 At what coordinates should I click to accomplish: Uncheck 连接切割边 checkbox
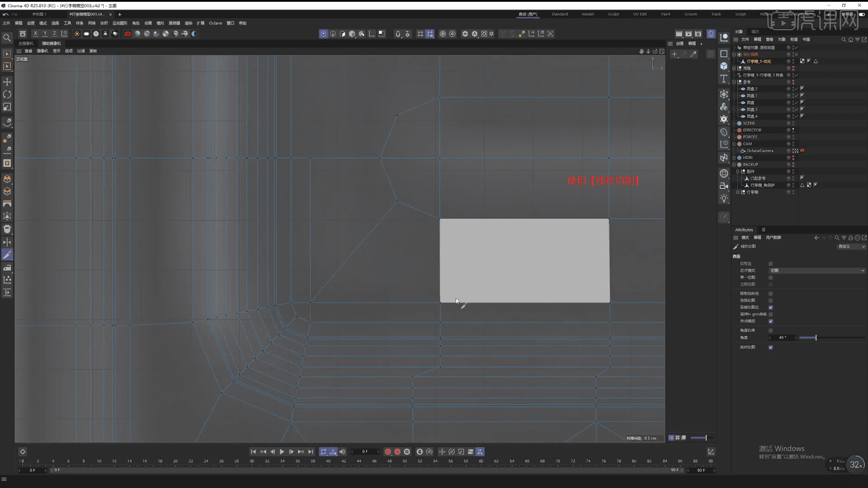tap(771, 307)
